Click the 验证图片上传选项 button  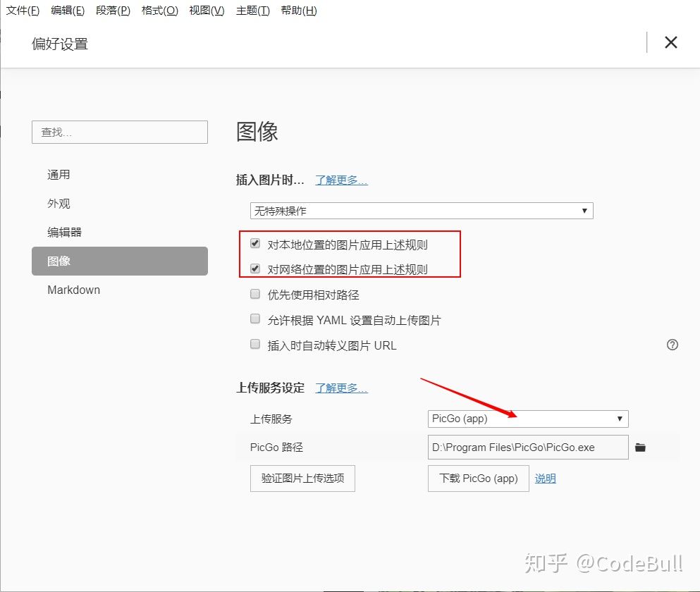click(x=302, y=479)
